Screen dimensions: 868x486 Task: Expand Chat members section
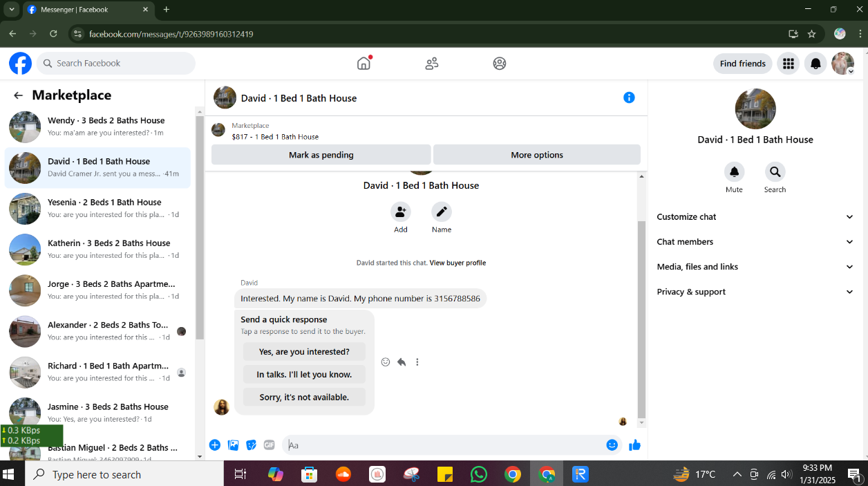(x=755, y=242)
